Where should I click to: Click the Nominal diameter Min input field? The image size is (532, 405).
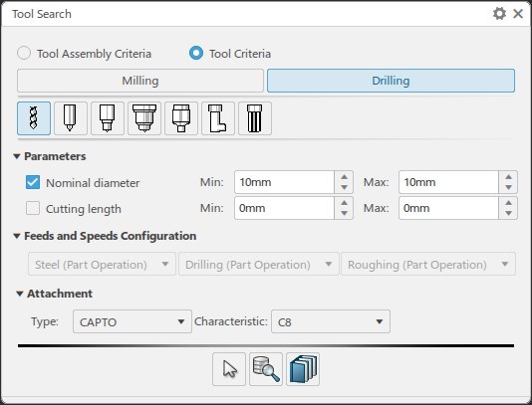click(284, 182)
